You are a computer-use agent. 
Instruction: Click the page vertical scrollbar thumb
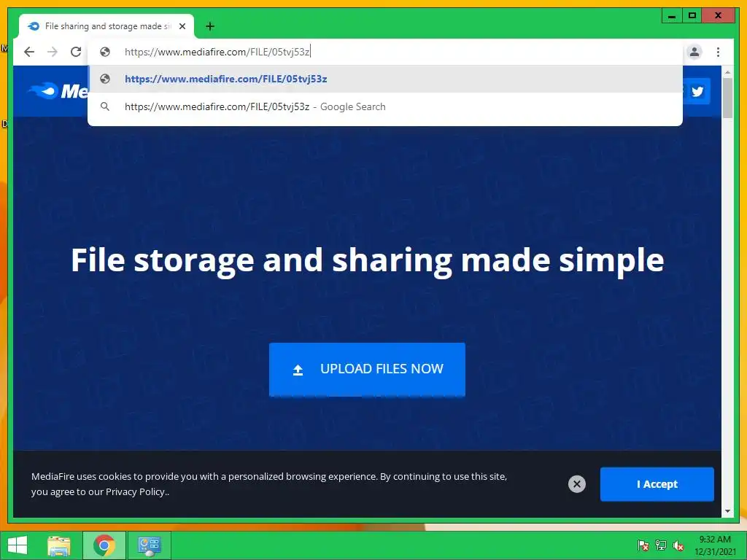tap(727, 98)
